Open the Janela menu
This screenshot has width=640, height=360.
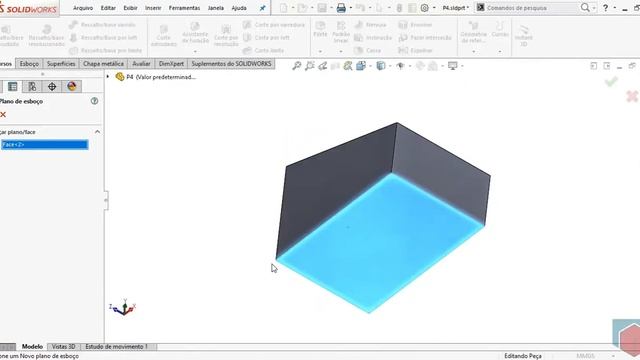(216, 8)
